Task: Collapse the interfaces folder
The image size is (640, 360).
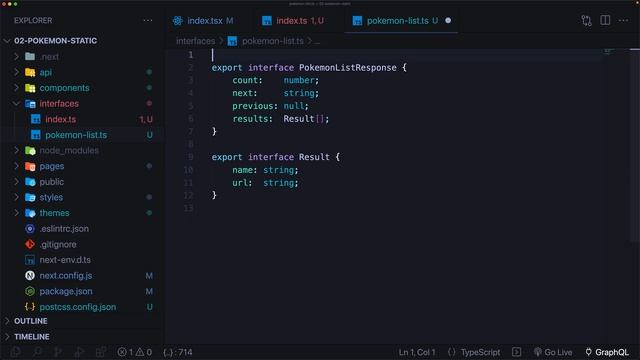Action: (x=17, y=104)
